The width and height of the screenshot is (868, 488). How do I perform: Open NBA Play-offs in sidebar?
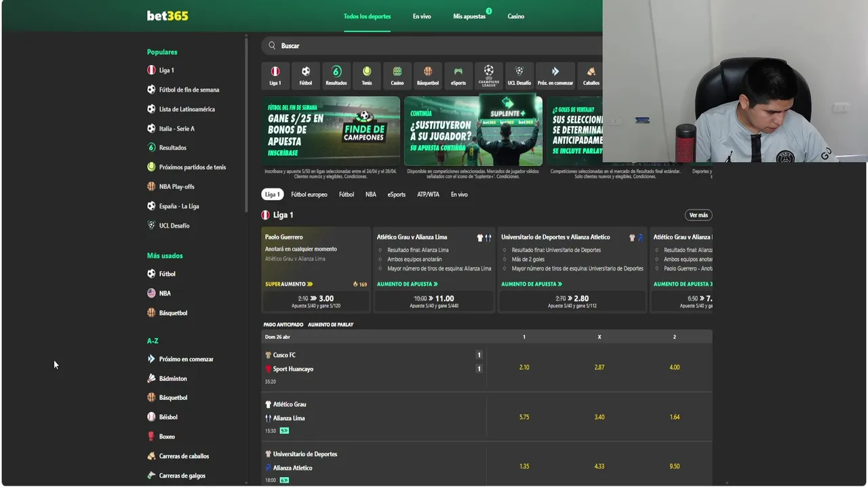[x=171, y=186]
